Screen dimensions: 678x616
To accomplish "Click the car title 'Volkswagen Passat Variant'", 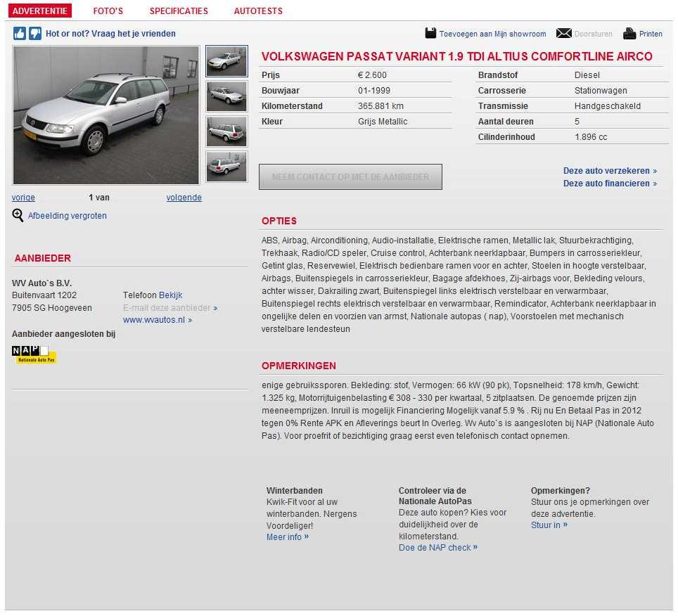I will pos(456,57).
